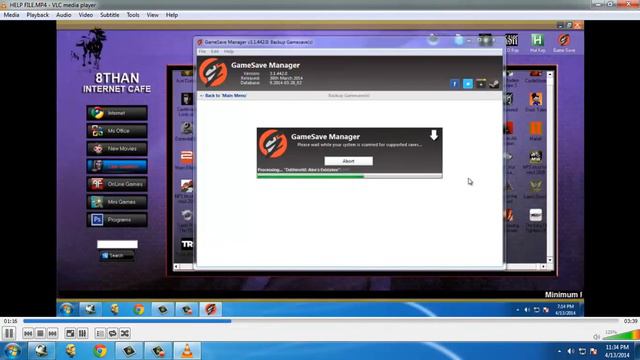The height and width of the screenshot is (360, 640).
Task: Toggle remaining time on 03:39 label
Action: [631, 321]
